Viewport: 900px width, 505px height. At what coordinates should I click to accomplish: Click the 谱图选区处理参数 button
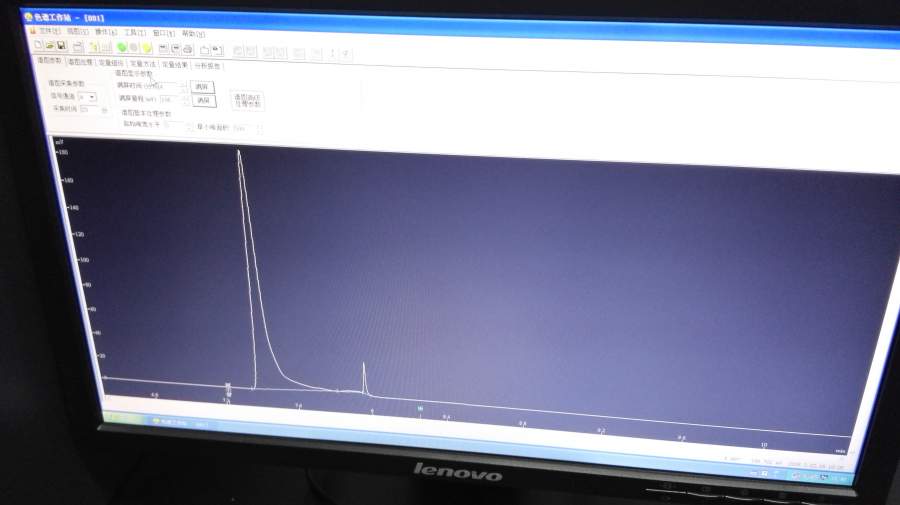[x=247, y=100]
